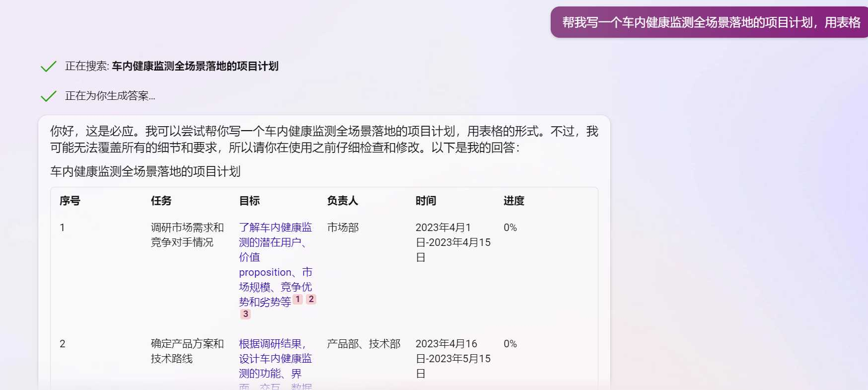Click the 负责人 column header
Viewport: 868px width, 390px height.
click(x=343, y=201)
